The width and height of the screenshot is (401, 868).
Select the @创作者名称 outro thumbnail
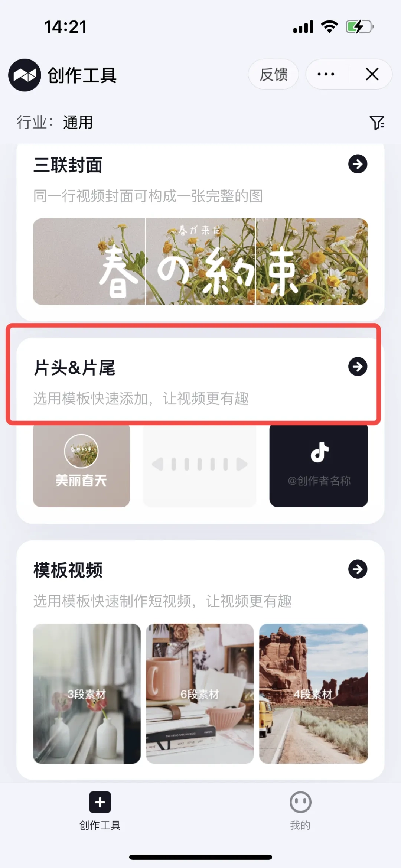coord(319,466)
